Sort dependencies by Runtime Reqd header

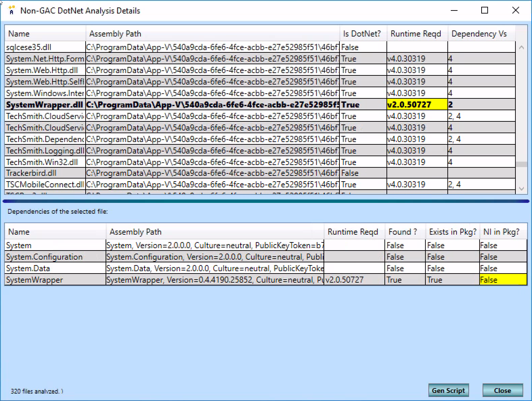(x=354, y=232)
